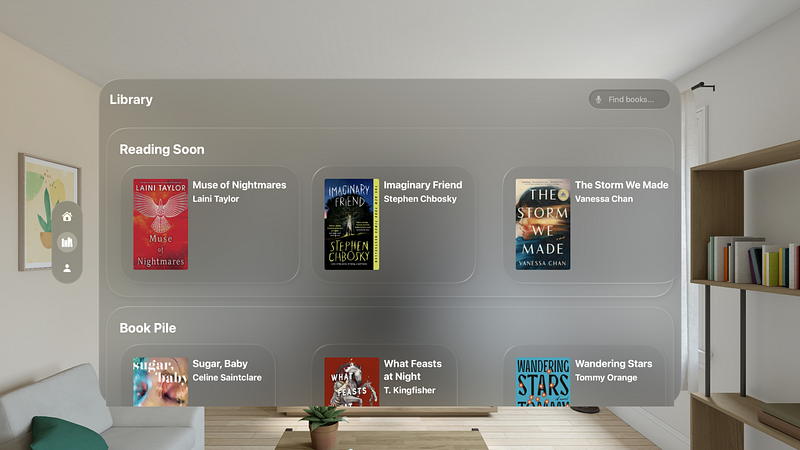Click the Reading Soon section heading
Viewport: 800px width, 450px height.
(162, 149)
